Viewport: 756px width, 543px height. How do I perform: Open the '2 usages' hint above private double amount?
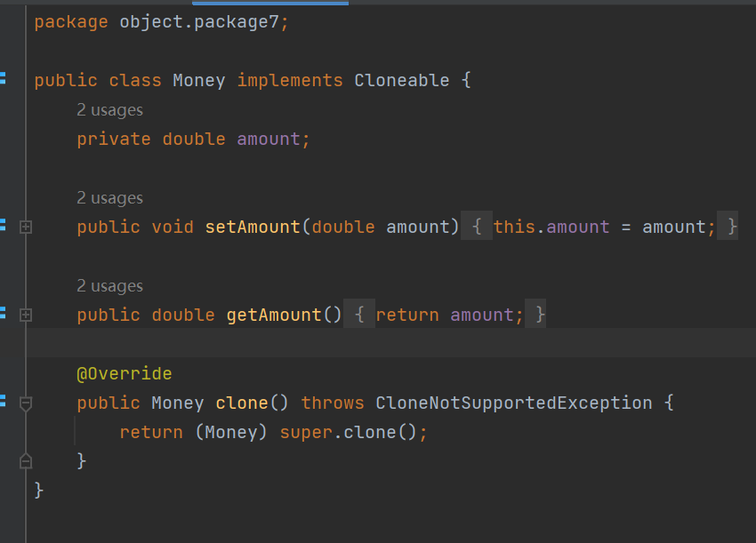pyautogui.click(x=110, y=110)
